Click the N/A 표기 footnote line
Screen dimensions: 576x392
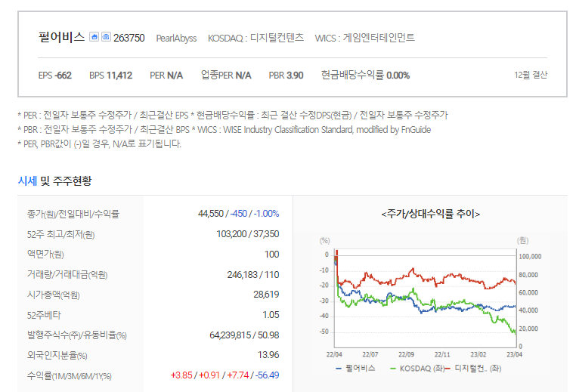pyautogui.click(x=99, y=144)
